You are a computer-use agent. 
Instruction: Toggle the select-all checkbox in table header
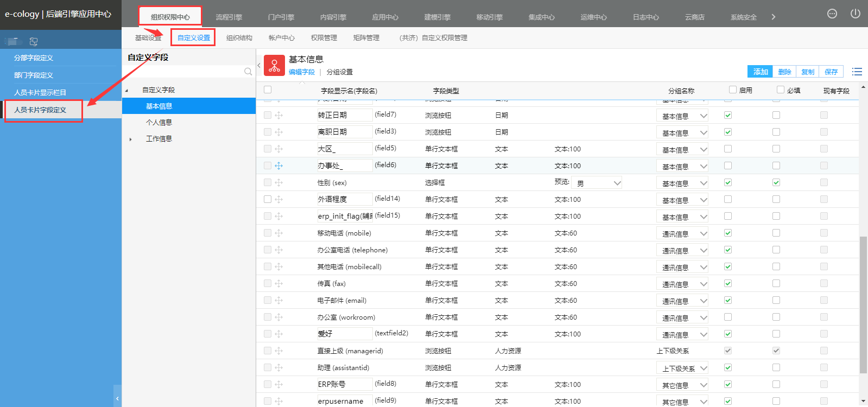point(268,90)
